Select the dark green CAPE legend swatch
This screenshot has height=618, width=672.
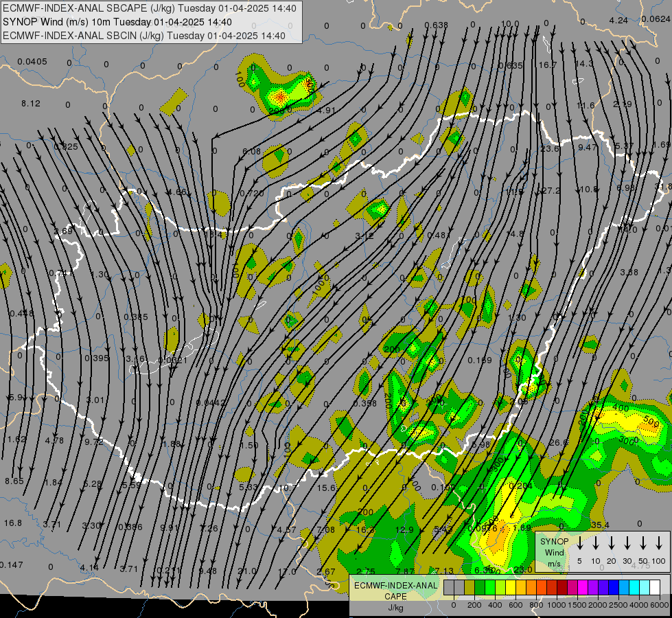480,587
